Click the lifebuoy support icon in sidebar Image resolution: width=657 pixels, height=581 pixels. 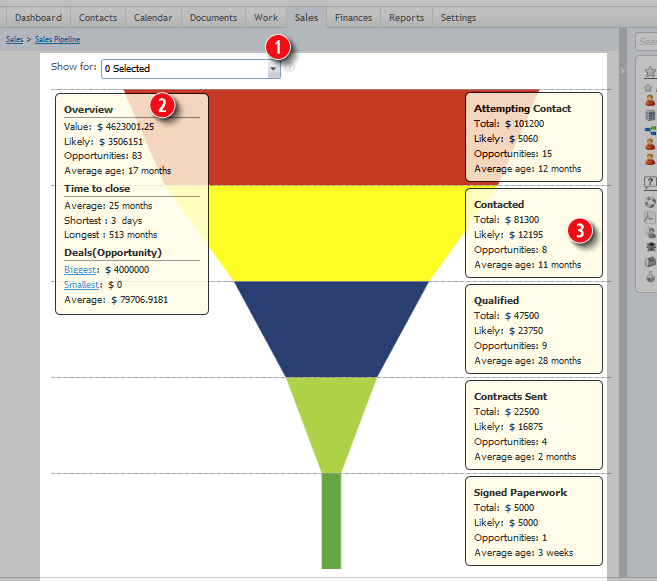649,202
